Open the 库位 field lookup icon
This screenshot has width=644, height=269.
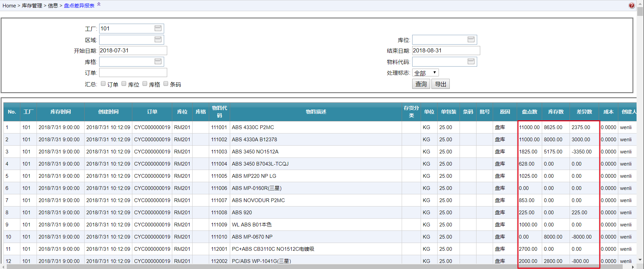(471, 40)
